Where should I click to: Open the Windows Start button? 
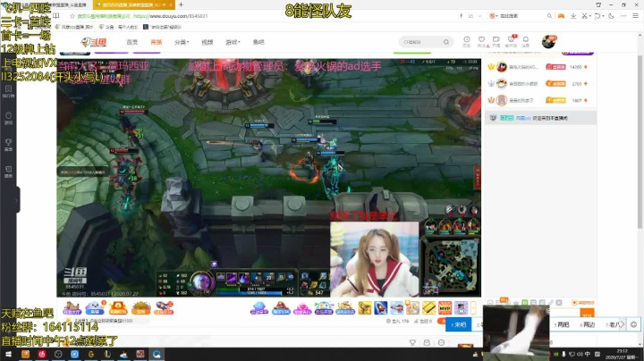8,354
